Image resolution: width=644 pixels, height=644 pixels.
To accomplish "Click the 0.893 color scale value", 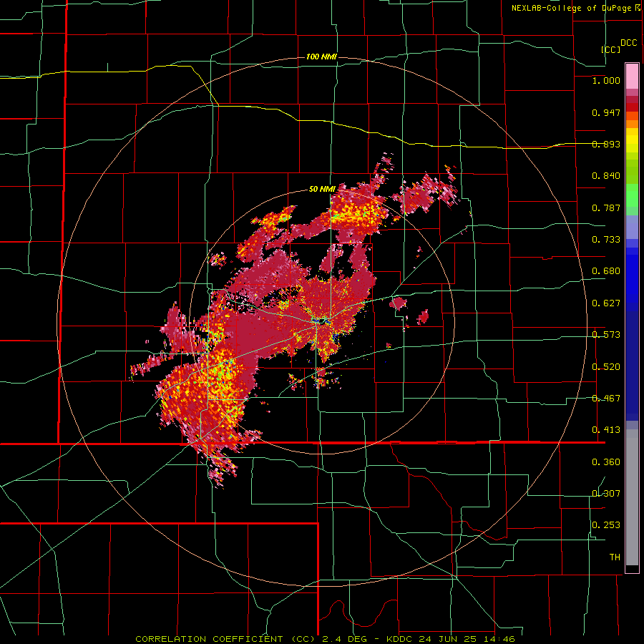I will (606, 144).
